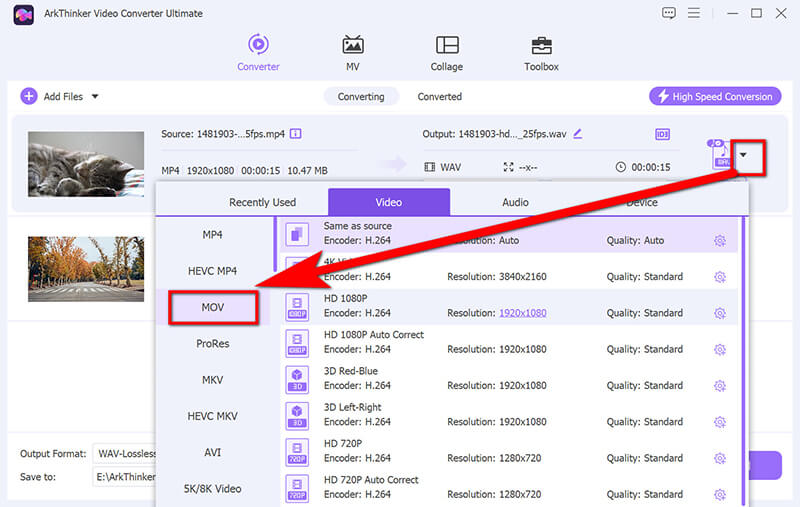
Task: Open the Output Format WAV combo box
Action: [125, 453]
